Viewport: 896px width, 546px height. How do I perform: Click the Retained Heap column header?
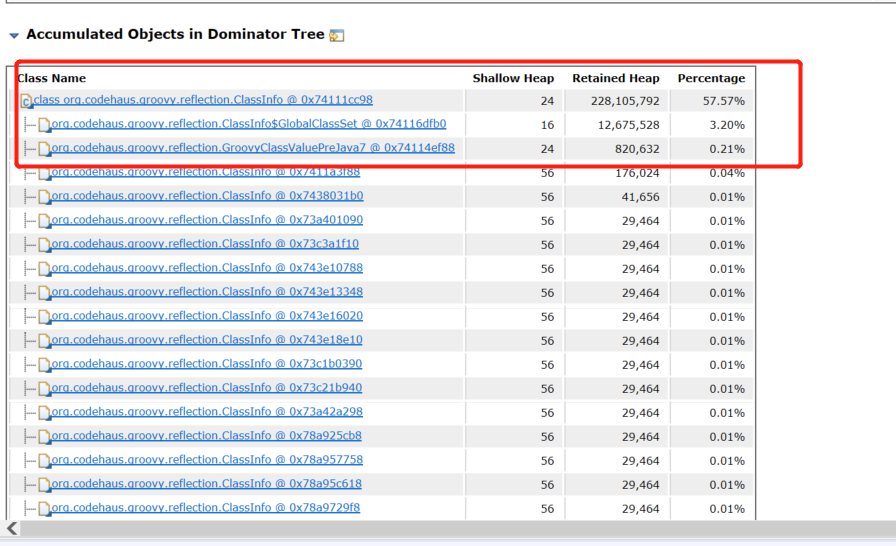click(x=616, y=78)
